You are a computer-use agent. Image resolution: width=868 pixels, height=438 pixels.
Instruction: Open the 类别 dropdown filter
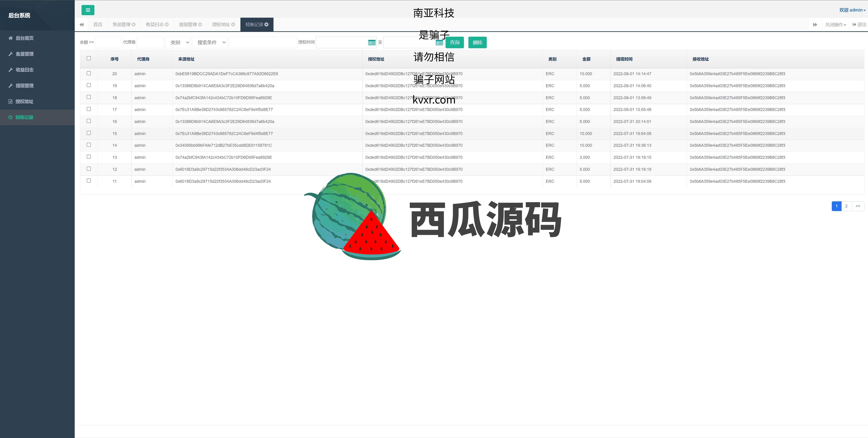tap(178, 43)
